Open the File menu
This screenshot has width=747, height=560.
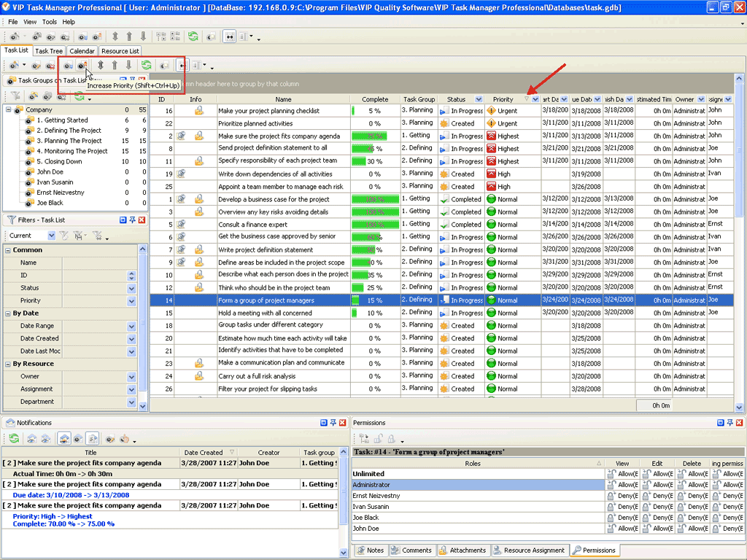coord(13,22)
